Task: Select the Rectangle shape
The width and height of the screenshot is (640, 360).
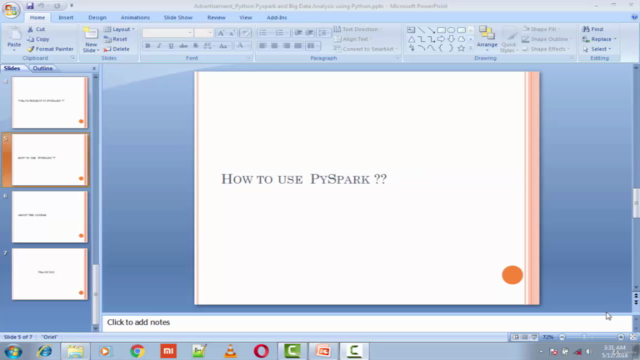Action: [x=441, y=30]
